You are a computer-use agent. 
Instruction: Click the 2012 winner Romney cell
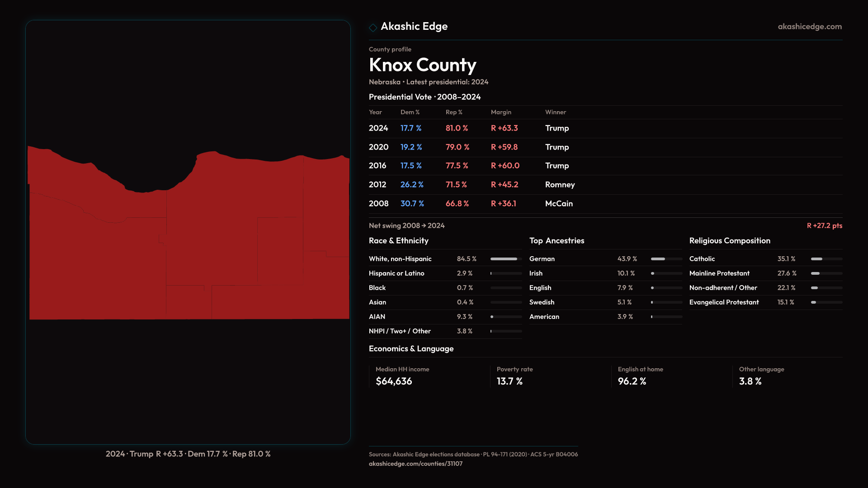[560, 185]
